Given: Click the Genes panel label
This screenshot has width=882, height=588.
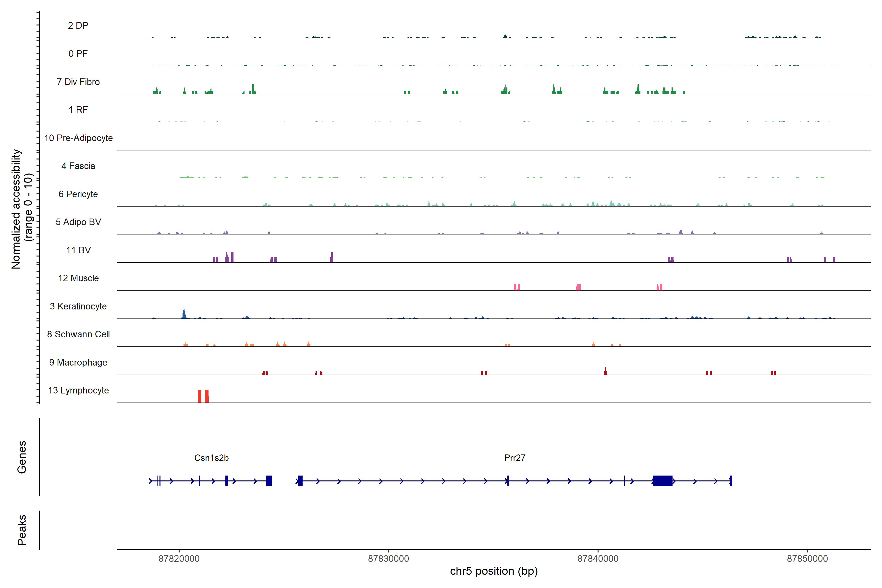Looking at the screenshot, I should 22,457.
